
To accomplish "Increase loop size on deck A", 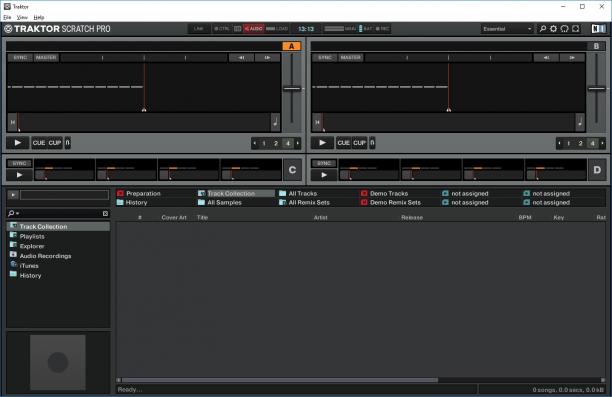I will click(298, 143).
